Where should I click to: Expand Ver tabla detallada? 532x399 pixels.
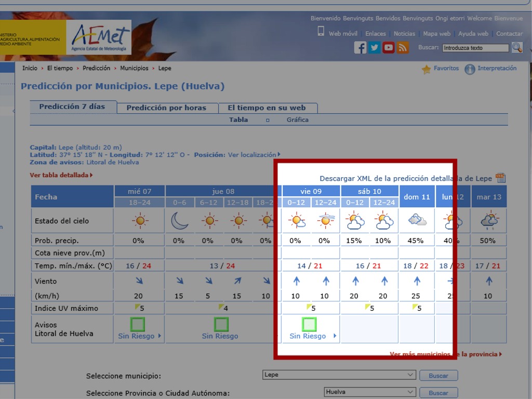61,175
